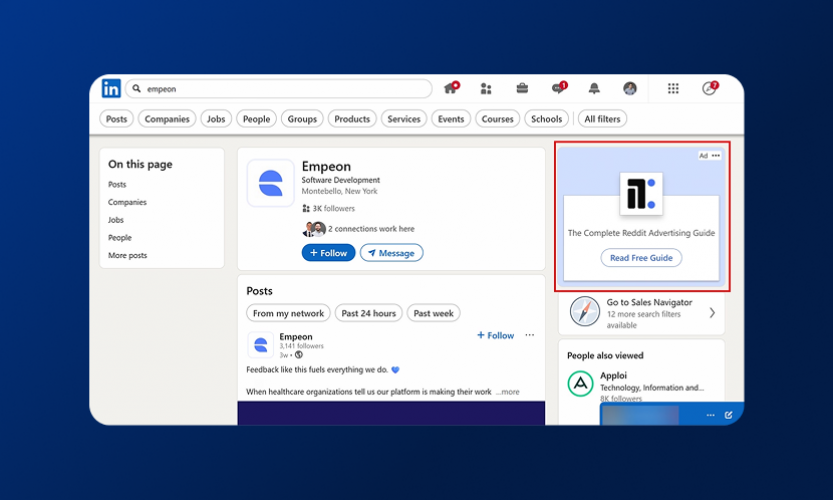Open messaging overlay three-dot menu
Image resolution: width=833 pixels, height=500 pixels.
(710, 415)
